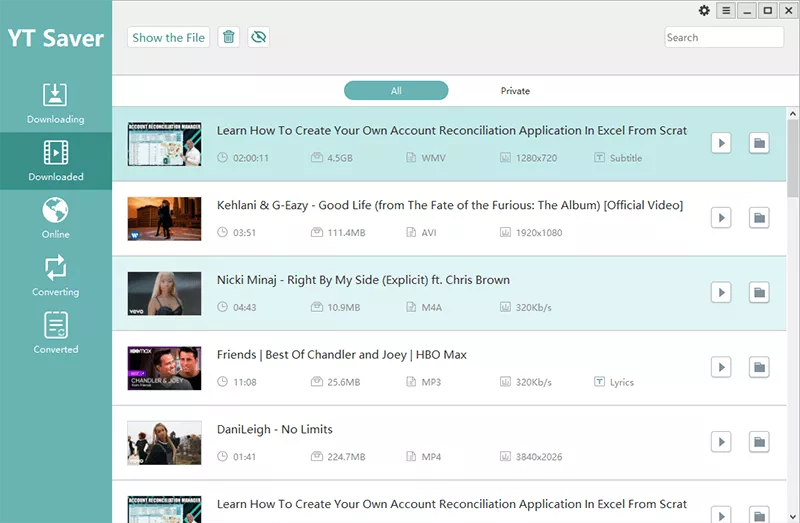Select the Kehlani Good Life thumbnail
The width and height of the screenshot is (800, 523).
[164, 219]
